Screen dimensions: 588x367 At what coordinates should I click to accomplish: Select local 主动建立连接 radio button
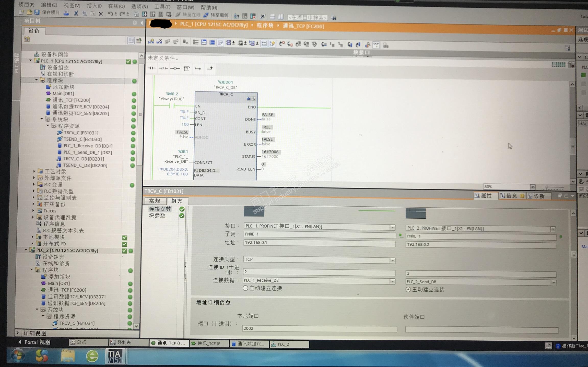(245, 288)
